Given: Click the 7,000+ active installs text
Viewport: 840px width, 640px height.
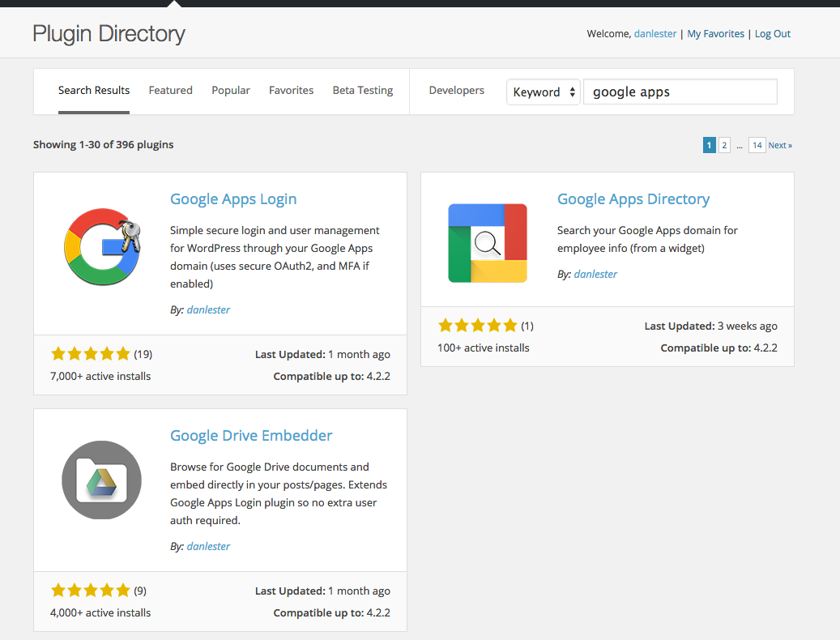Looking at the screenshot, I should click(x=100, y=377).
